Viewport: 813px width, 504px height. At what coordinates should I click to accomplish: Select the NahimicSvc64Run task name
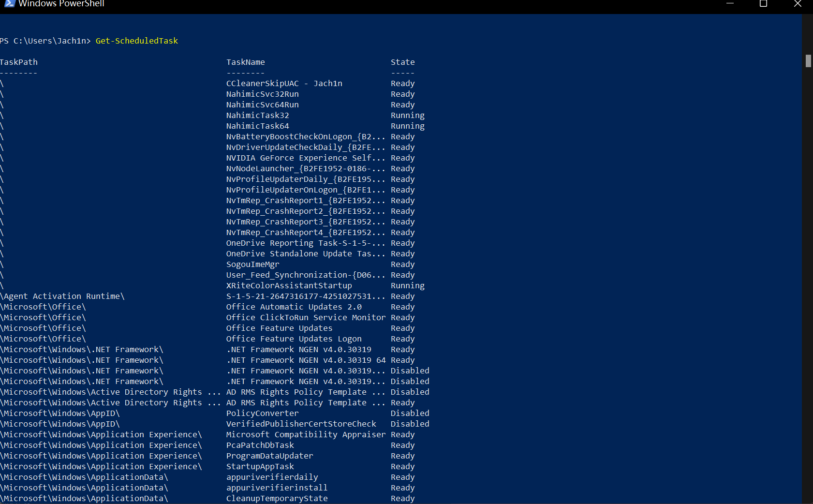pos(263,104)
